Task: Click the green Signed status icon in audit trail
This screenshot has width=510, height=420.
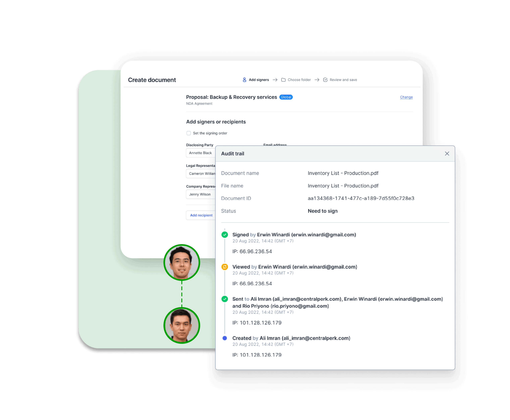Action: 225,235
